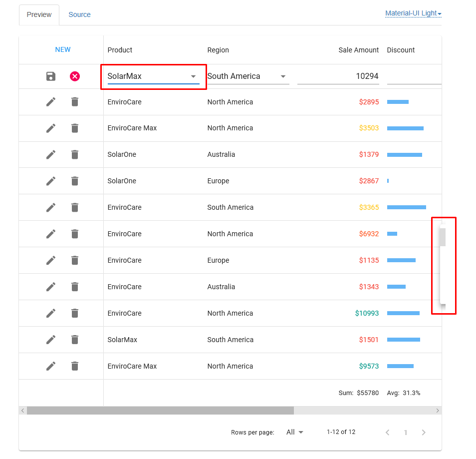Click the EnviroCare Max discount bar
The width and height of the screenshot is (476, 459).
[405, 128]
